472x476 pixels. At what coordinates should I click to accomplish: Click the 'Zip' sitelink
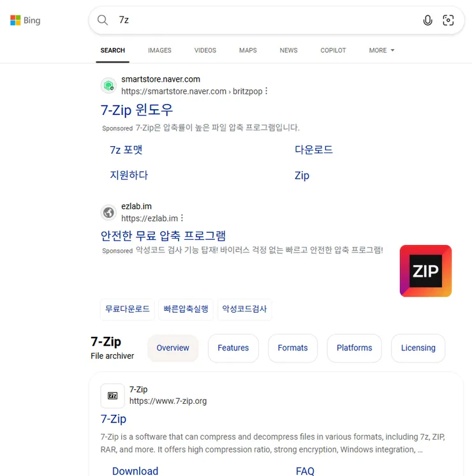(x=302, y=175)
